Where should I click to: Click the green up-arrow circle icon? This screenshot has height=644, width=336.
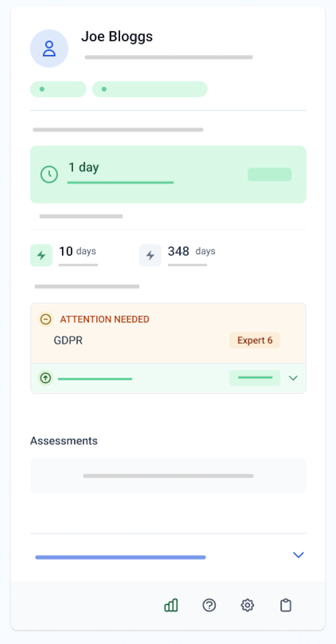click(x=46, y=378)
